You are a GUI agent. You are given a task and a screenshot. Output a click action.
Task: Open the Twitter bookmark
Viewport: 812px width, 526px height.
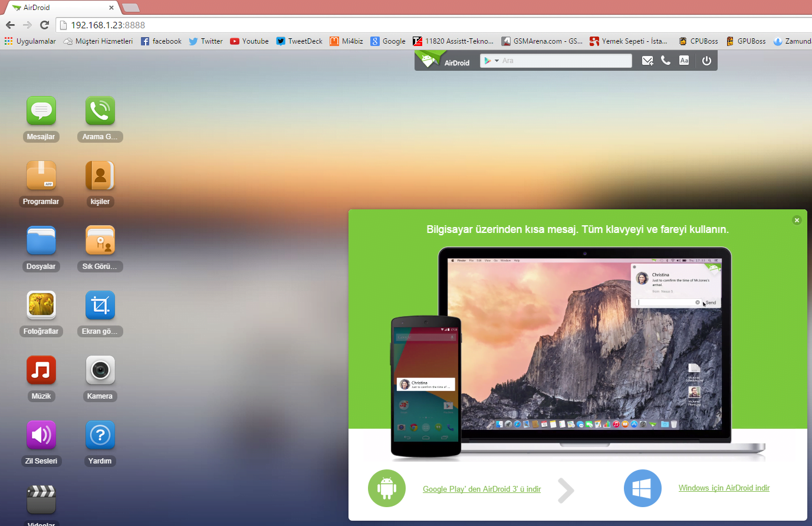[206, 41]
